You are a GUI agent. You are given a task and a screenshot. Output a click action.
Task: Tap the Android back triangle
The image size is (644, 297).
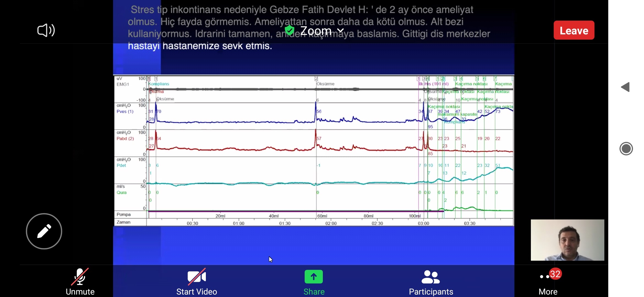click(625, 87)
